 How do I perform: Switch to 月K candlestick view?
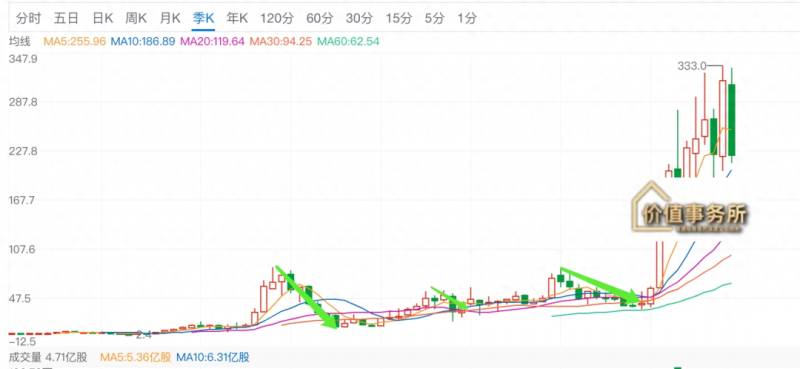click(x=170, y=18)
